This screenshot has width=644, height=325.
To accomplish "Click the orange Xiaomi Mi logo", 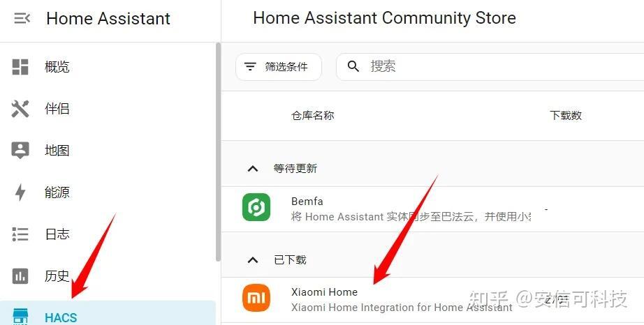I will point(256,298).
